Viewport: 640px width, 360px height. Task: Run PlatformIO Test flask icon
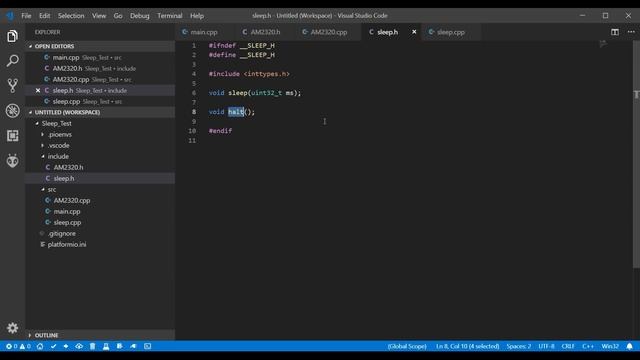106,346
